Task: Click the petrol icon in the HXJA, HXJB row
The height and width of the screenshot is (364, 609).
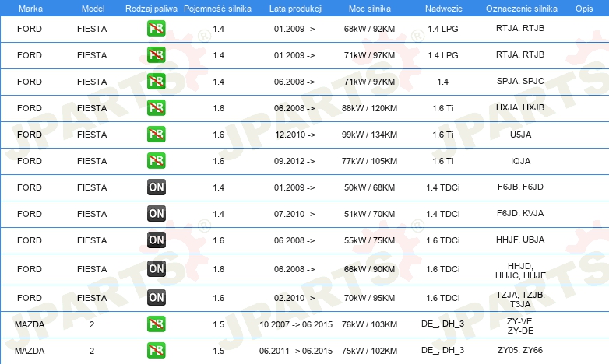Action: tap(156, 108)
